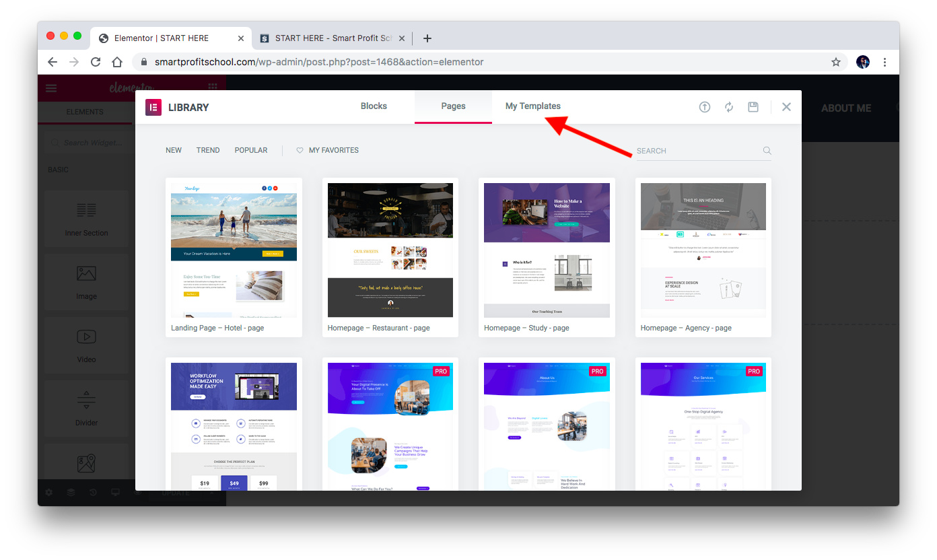
Task: Switch to START HERE - Smart Profit tab
Action: 333,38
